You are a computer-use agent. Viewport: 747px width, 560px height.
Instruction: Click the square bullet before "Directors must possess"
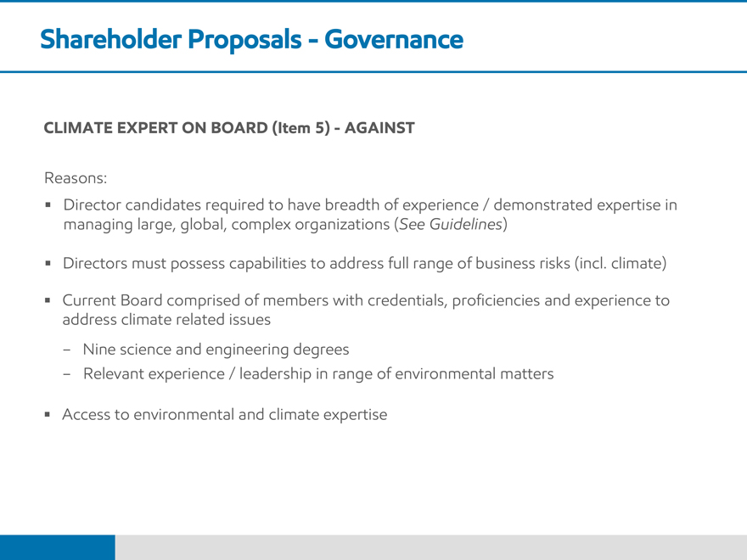point(50,264)
